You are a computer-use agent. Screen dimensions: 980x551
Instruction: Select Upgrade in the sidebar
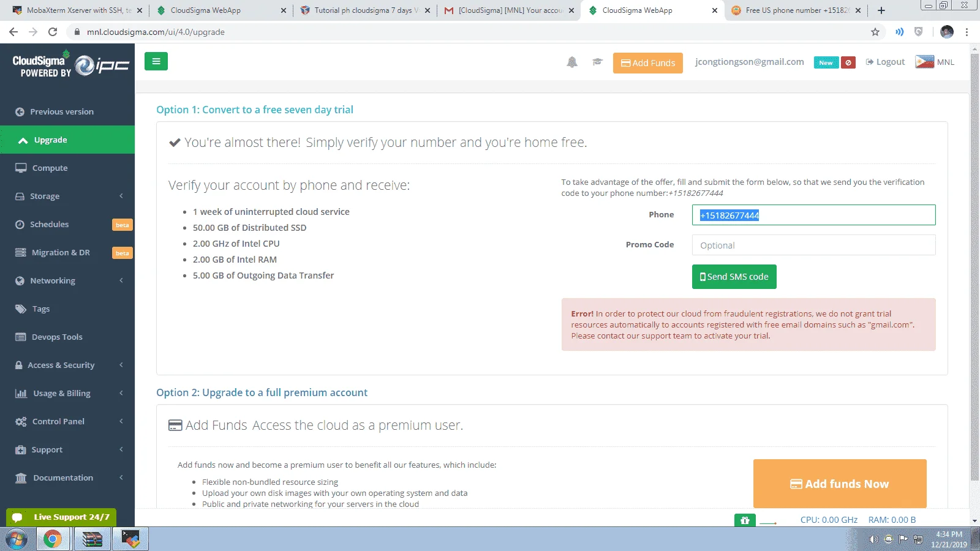(67, 140)
